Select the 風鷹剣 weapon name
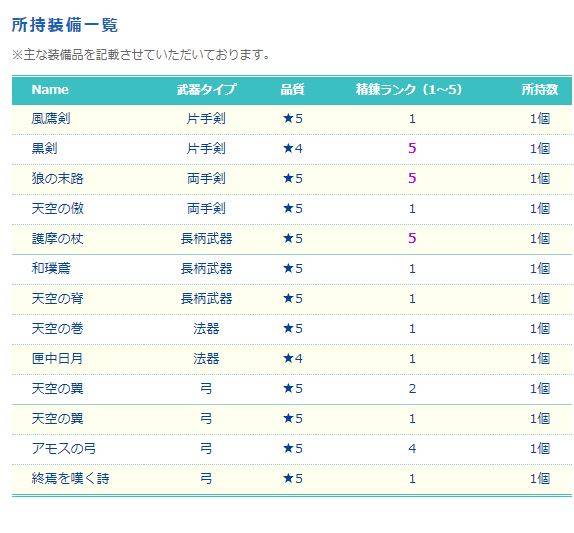574x533 pixels. (51, 119)
